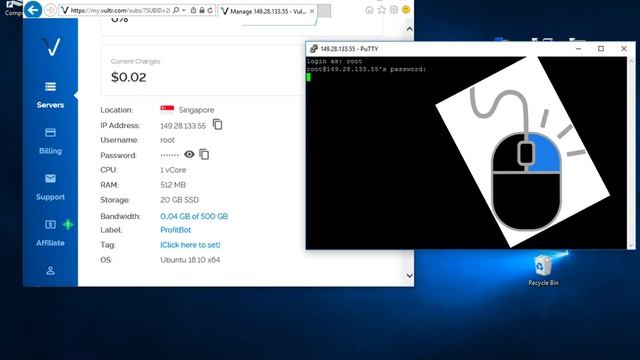This screenshot has width=640, height=360.
Task: Open Support in the Vultr sidebar
Action: 50,187
